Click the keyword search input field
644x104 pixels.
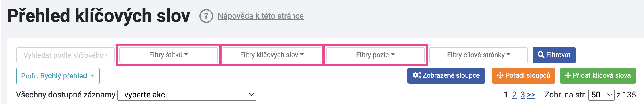click(x=65, y=55)
